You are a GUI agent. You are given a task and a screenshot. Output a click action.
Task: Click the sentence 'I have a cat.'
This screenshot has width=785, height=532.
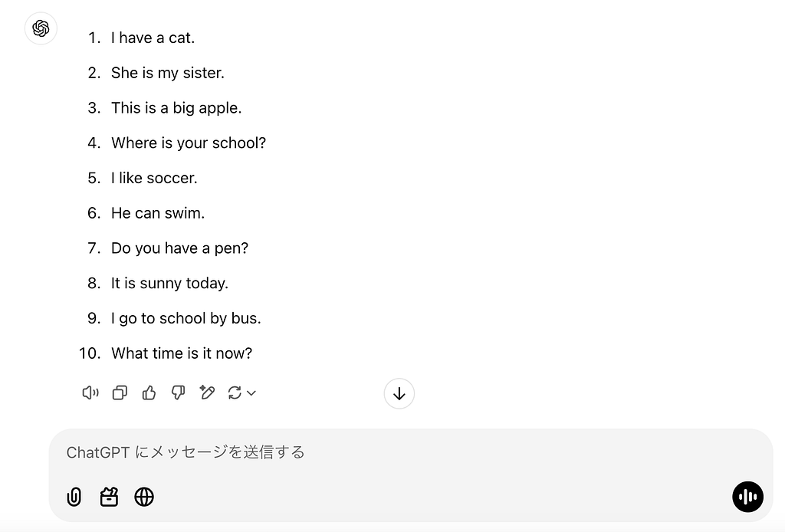pos(153,38)
